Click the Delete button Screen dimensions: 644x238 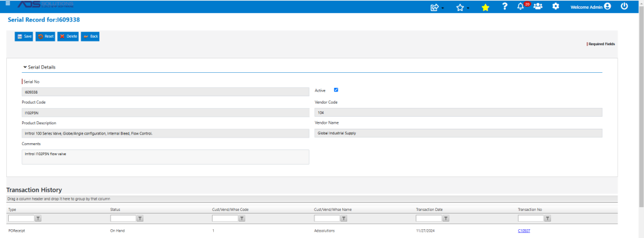point(68,36)
